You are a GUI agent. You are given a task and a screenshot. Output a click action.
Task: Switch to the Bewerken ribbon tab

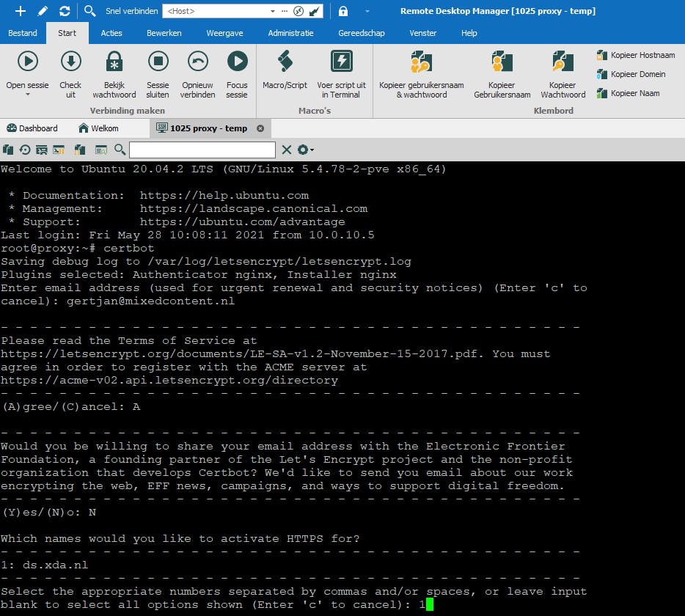click(164, 33)
